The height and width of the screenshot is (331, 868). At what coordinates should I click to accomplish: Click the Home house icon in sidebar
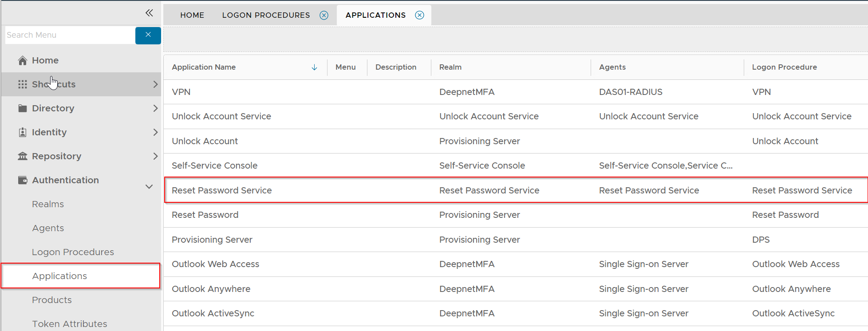click(23, 60)
